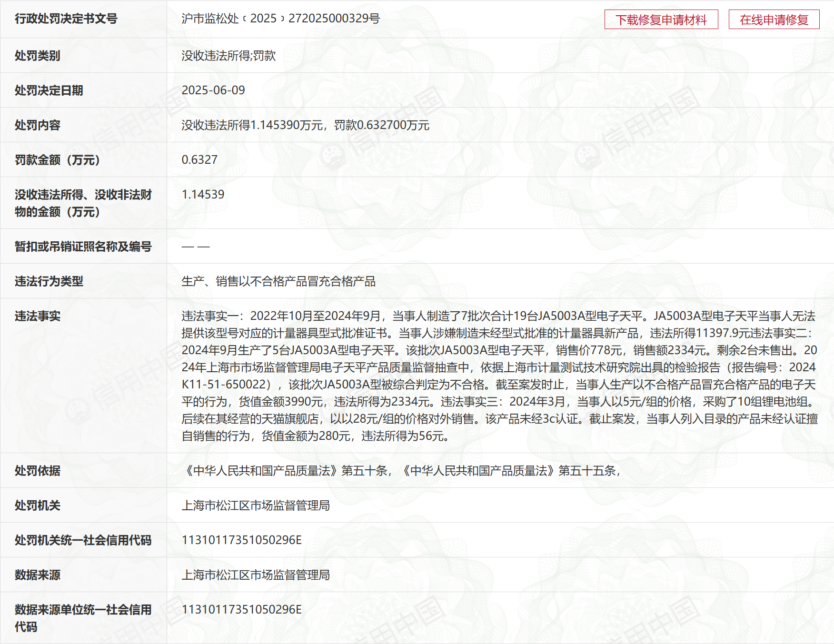The height and width of the screenshot is (644, 834).
Task: Click the 处罚类别 value 没收违法所得;罚款
Action: (228, 56)
